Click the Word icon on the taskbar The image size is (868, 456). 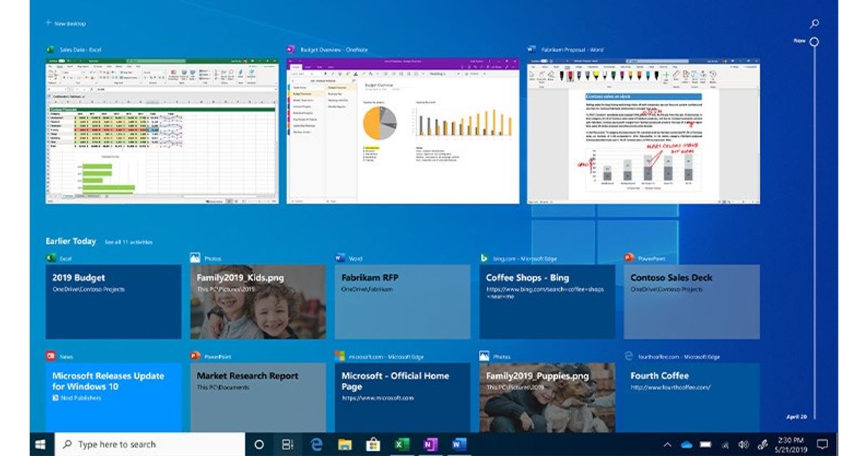point(459,444)
